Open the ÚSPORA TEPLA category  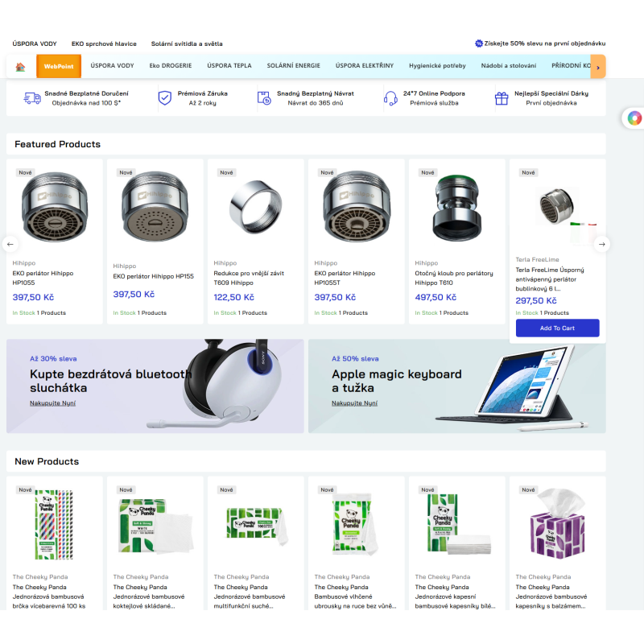[x=229, y=66]
